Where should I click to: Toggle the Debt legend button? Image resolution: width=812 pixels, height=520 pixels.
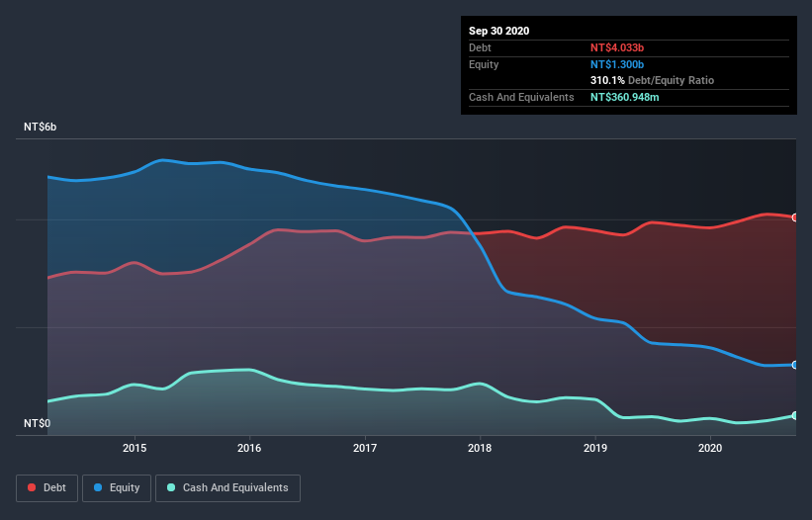click(46, 488)
